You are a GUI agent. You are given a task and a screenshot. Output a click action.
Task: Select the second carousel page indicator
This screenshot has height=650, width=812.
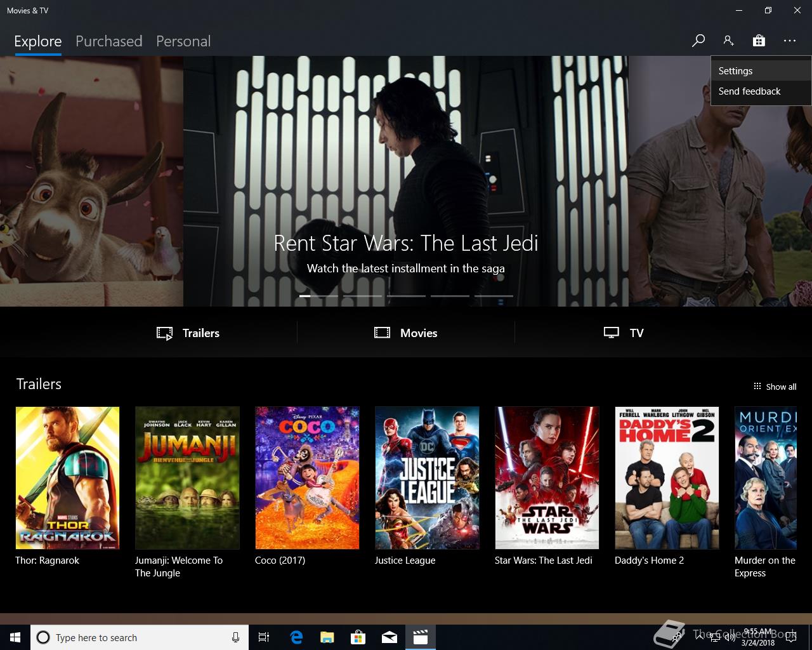[x=362, y=296]
